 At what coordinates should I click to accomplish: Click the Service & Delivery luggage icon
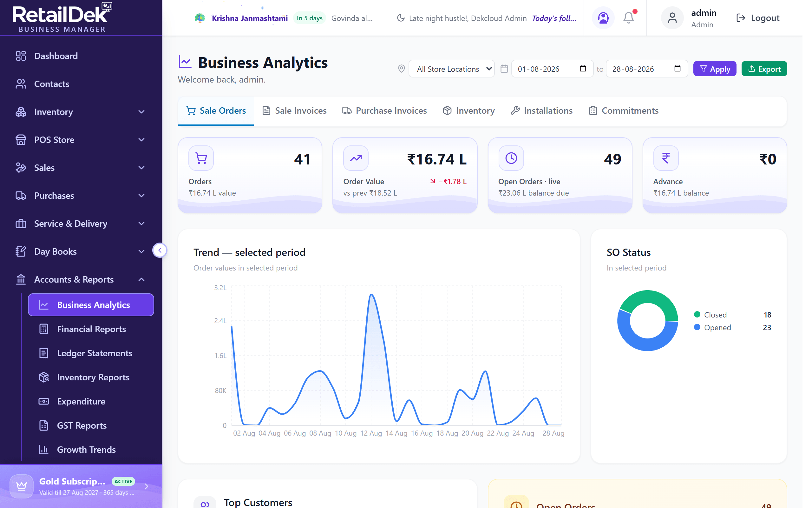(x=21, y=224)
